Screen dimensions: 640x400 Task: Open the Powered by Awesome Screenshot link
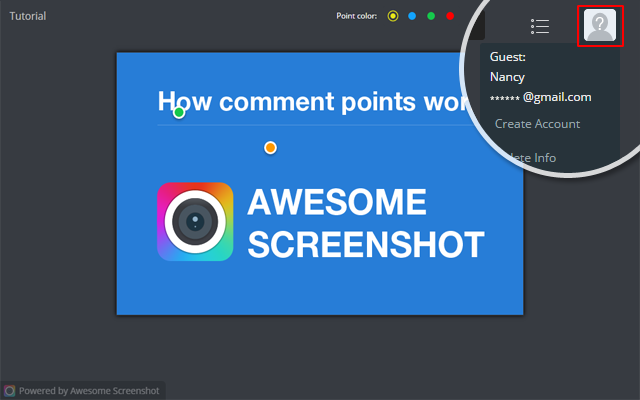pos(83,391)
